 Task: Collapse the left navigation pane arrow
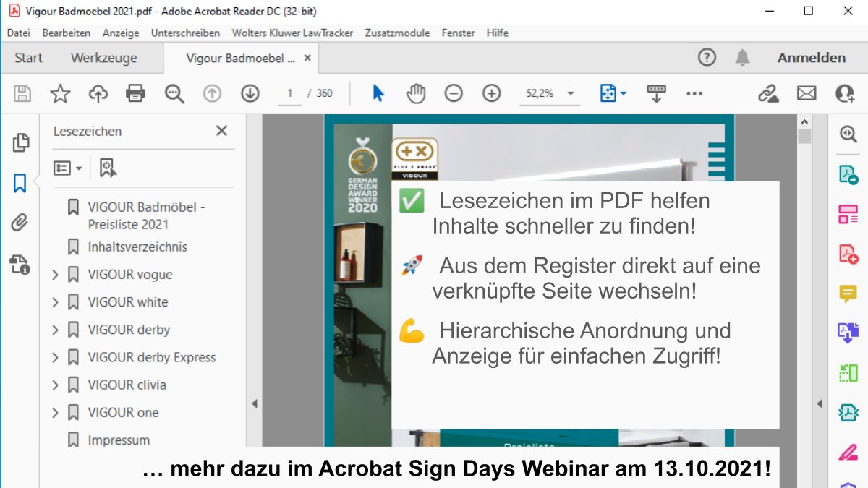pyautogui.click(x=254, y=404)
